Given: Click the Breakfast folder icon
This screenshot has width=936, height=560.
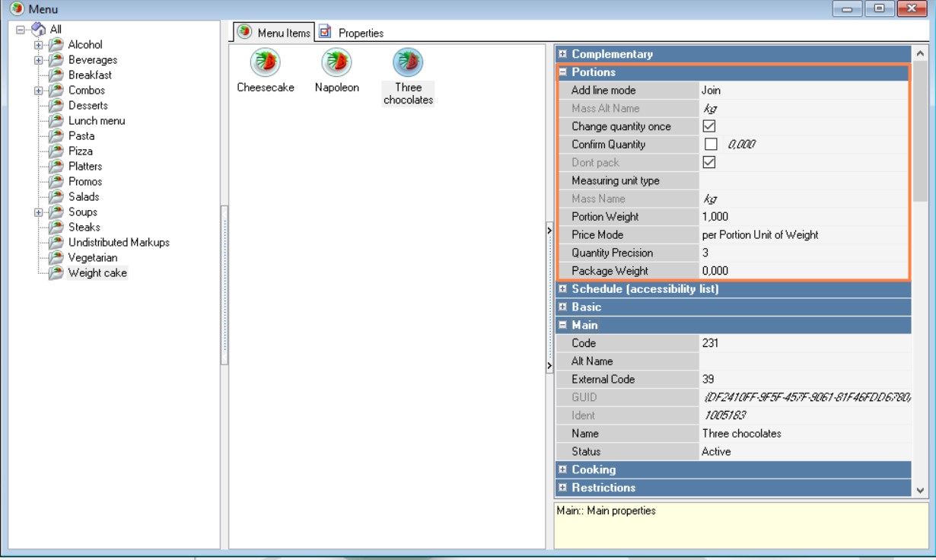Looking at the screenshot, I should 56,75.
